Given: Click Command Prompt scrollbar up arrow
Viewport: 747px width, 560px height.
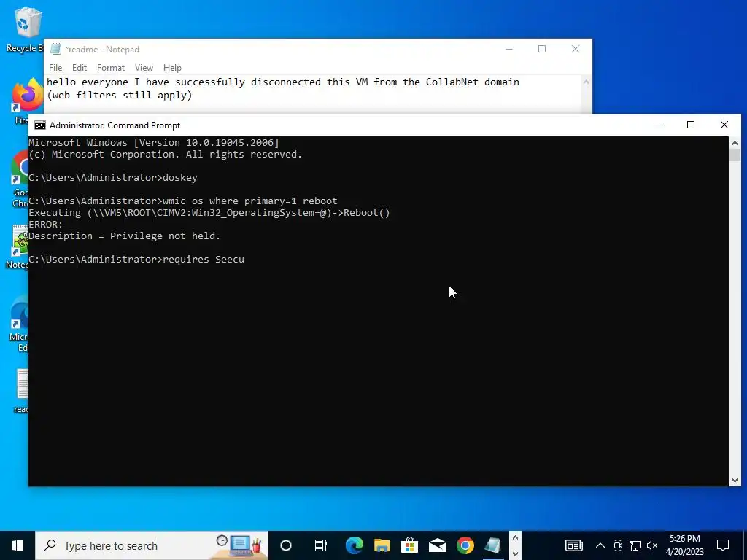Looking at the screenshot, I should (x=735, y=142).
